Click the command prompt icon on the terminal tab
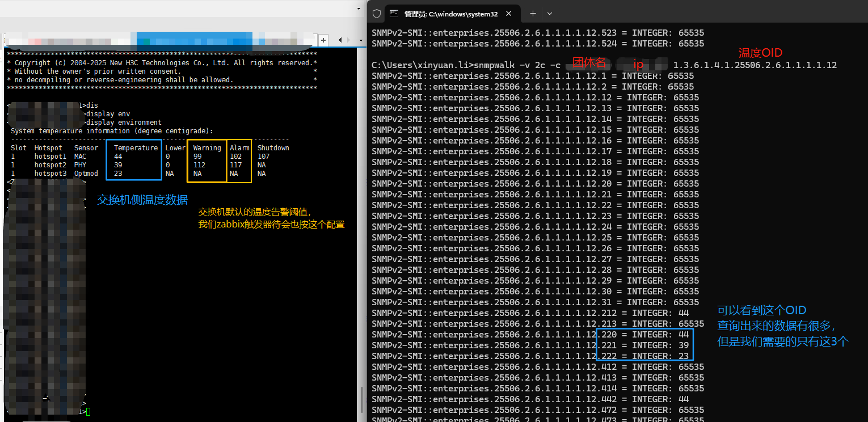 pos(394,14)
